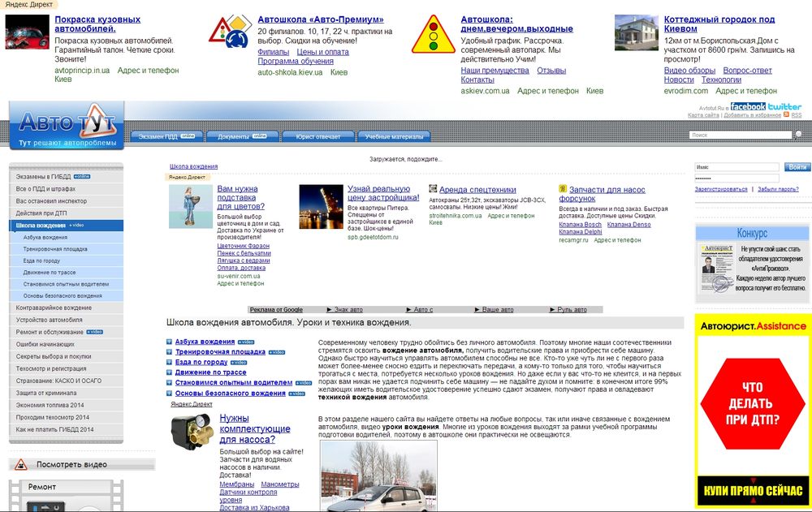Open the Facebook page link
The image size is (812, 512).
pyautogui.click(x=748, y=106)
